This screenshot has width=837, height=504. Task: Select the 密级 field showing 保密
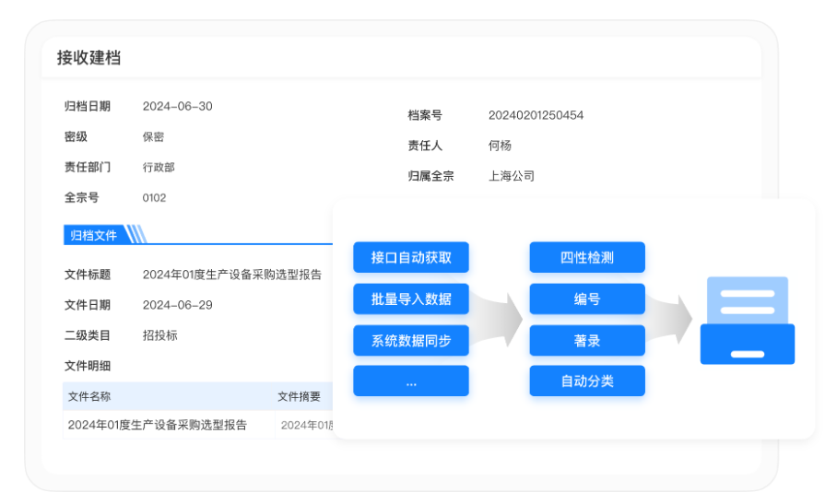tap(153, 136)
